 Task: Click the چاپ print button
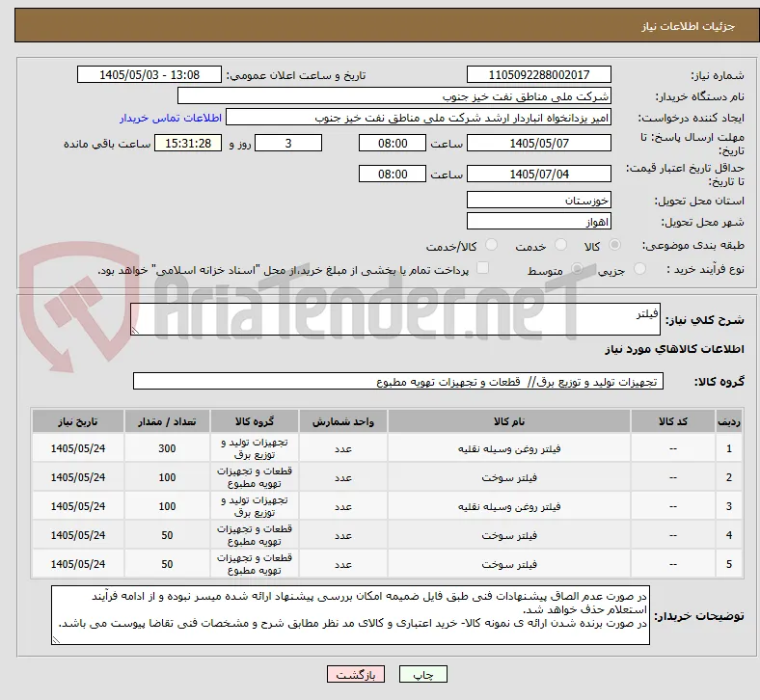(423, 674)
